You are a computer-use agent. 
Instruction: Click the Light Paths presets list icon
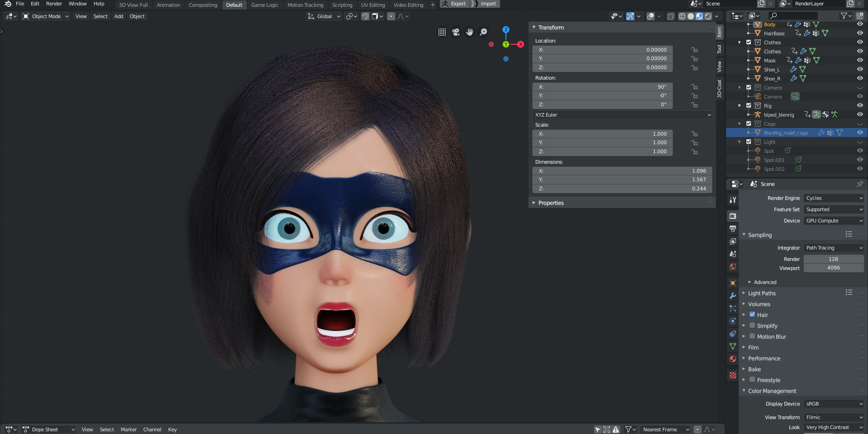pos(849,292)
